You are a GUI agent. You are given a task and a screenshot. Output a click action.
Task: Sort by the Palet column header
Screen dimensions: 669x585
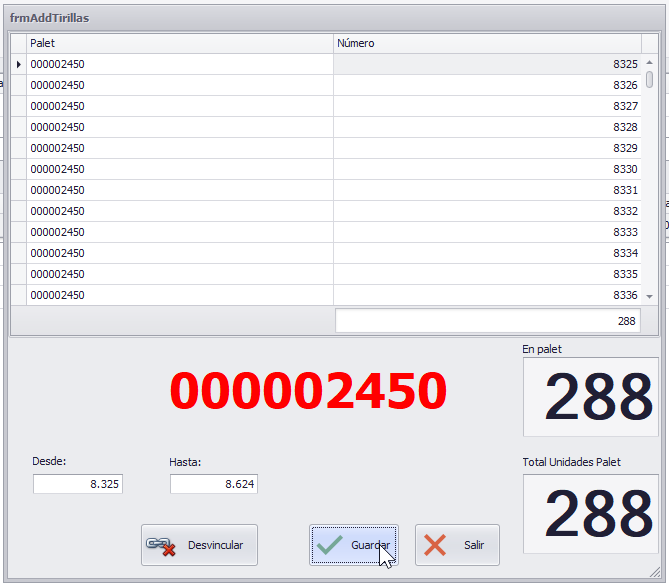click(x=180, y=44)
